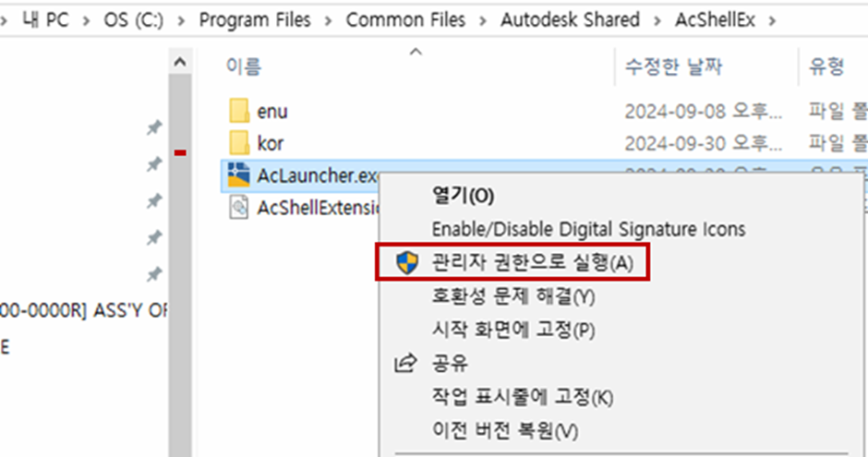Expand the chevron after Common Files
The width and height of the screenshot is (868, 457).
pyautogui.click(x=483, y=21)
